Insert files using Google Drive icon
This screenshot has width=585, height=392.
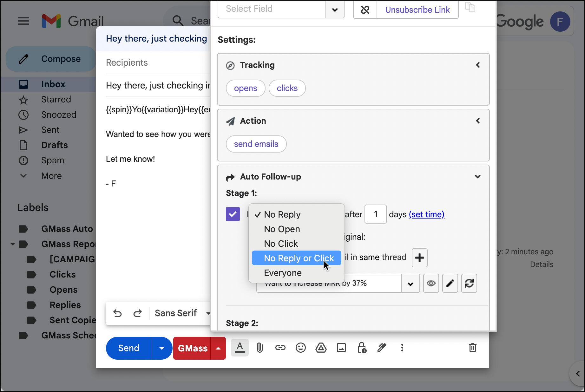coord(321,348)
